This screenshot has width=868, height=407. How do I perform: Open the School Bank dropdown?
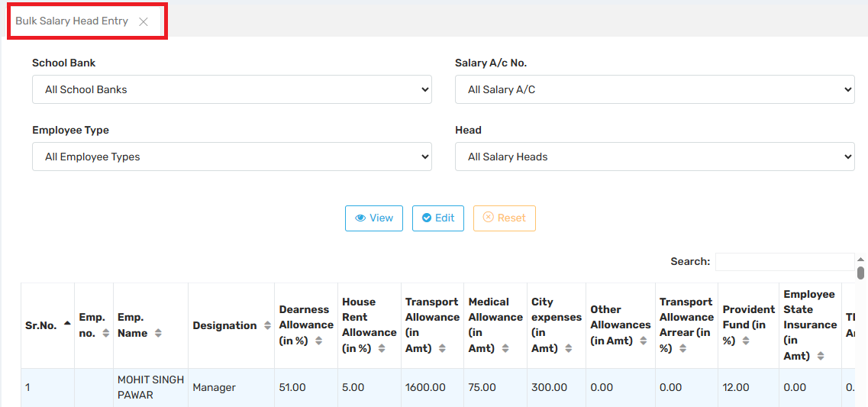(x=231, y=89)
